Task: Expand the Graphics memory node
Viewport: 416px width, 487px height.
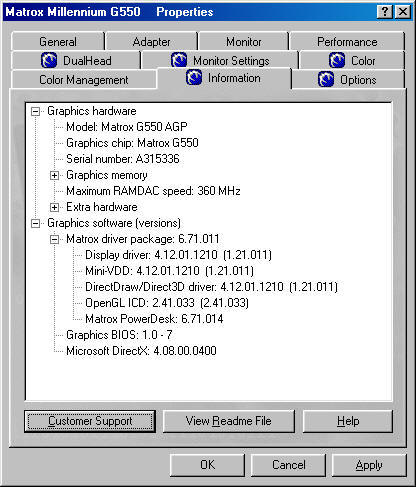Action: coord(54,175)
